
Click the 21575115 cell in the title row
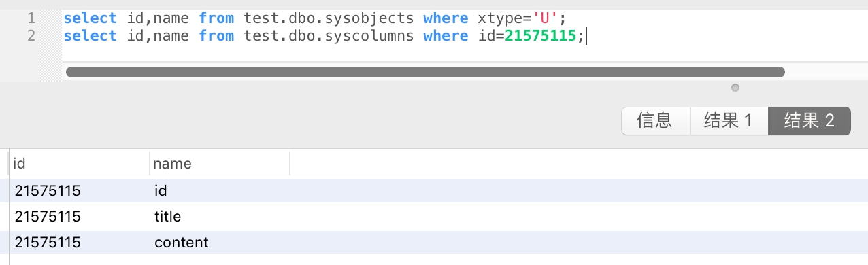click(x=47, y=217)
